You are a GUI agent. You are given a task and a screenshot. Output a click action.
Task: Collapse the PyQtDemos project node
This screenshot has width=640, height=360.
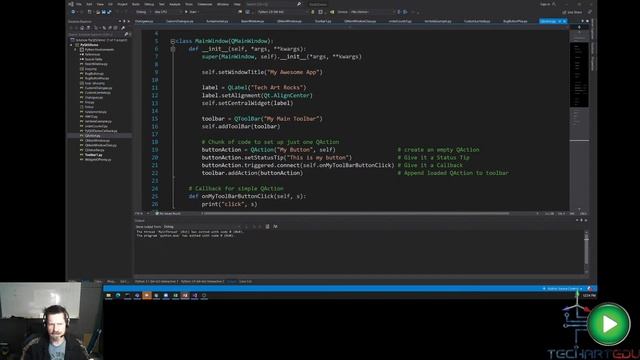[71, 45]
